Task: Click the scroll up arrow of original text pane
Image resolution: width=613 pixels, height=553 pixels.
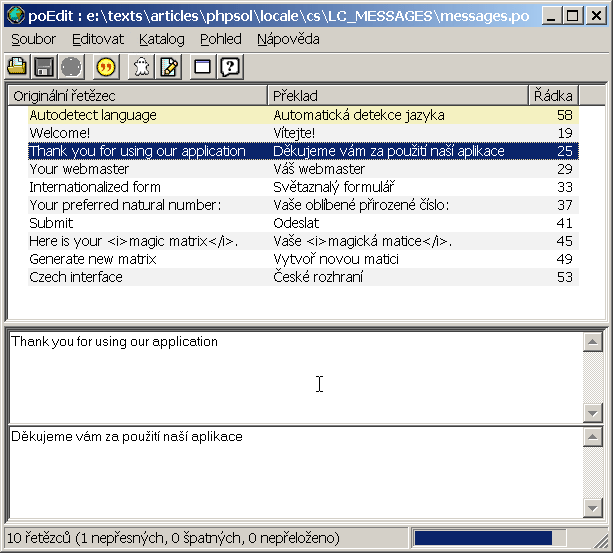Action: tap(593, 342)
